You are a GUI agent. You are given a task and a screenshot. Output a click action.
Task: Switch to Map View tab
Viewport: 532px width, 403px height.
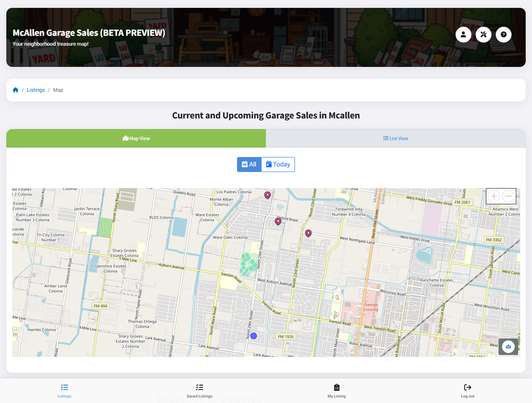click(136, 139)
